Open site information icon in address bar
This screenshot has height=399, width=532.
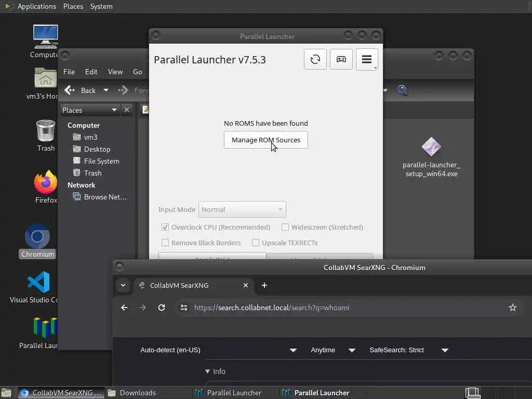pos(184,308)
